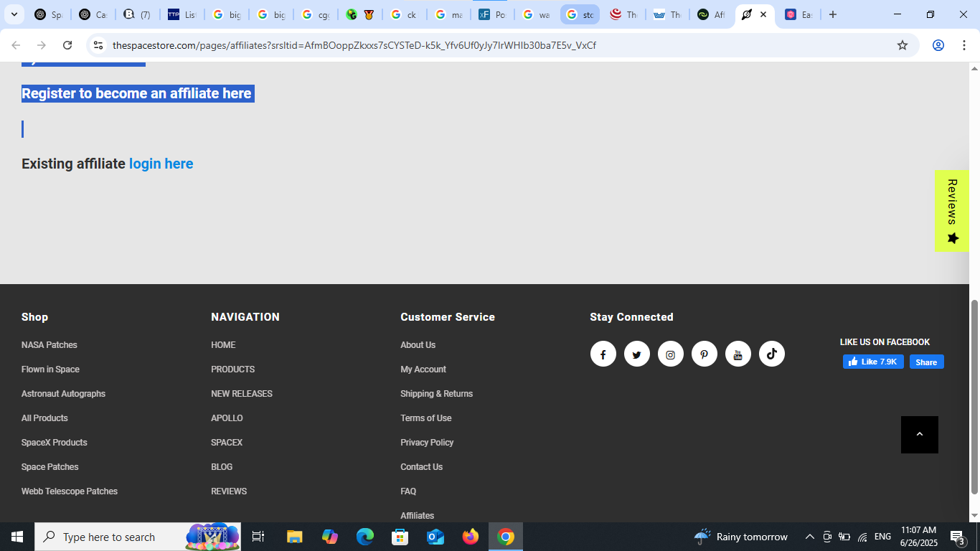The image size is (980, 551).
Task: Open the Facebook social icon
Action: point(603,354)
